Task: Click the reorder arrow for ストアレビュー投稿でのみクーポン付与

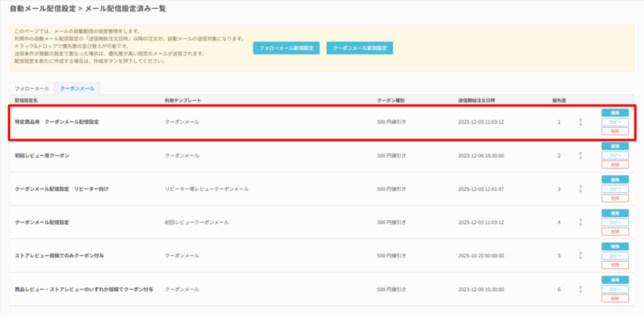Action: tap(580, 256)
